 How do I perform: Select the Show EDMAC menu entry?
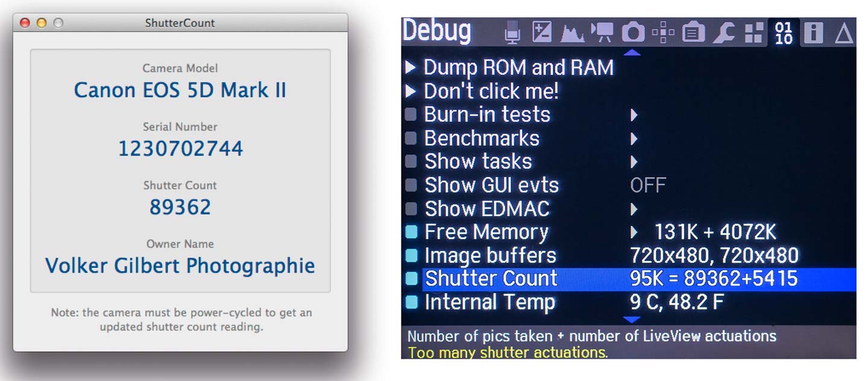click(x=487, y=209)
